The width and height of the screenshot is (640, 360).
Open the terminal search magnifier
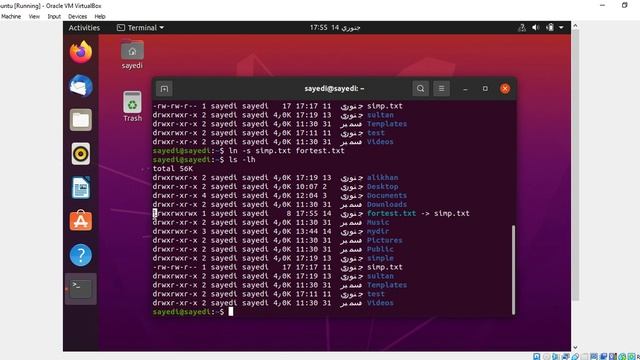(420, 89)
